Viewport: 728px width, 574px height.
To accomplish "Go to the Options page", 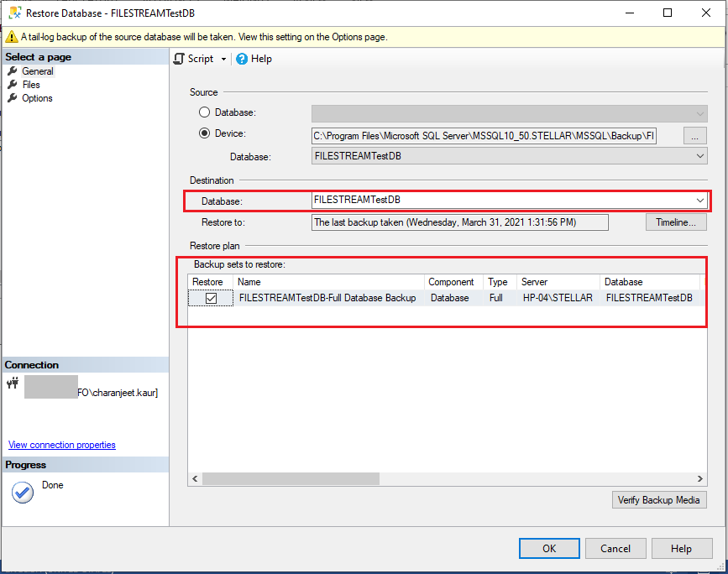I will coord(37,98).
